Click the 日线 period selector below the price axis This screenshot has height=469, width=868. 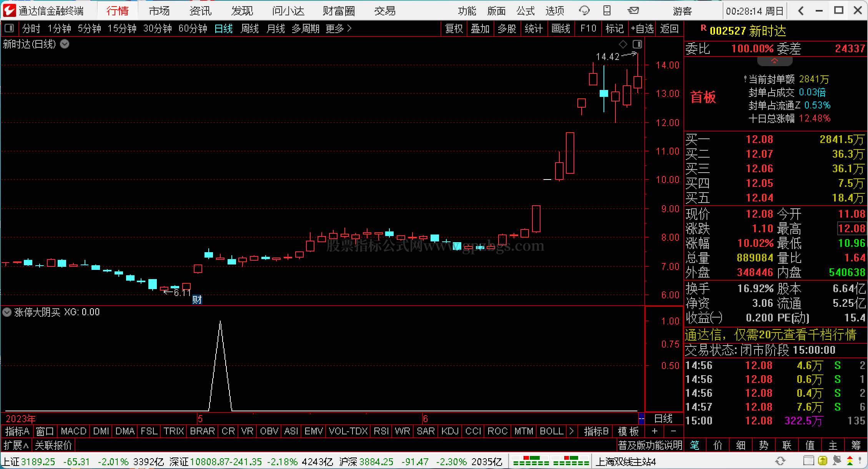663,418
